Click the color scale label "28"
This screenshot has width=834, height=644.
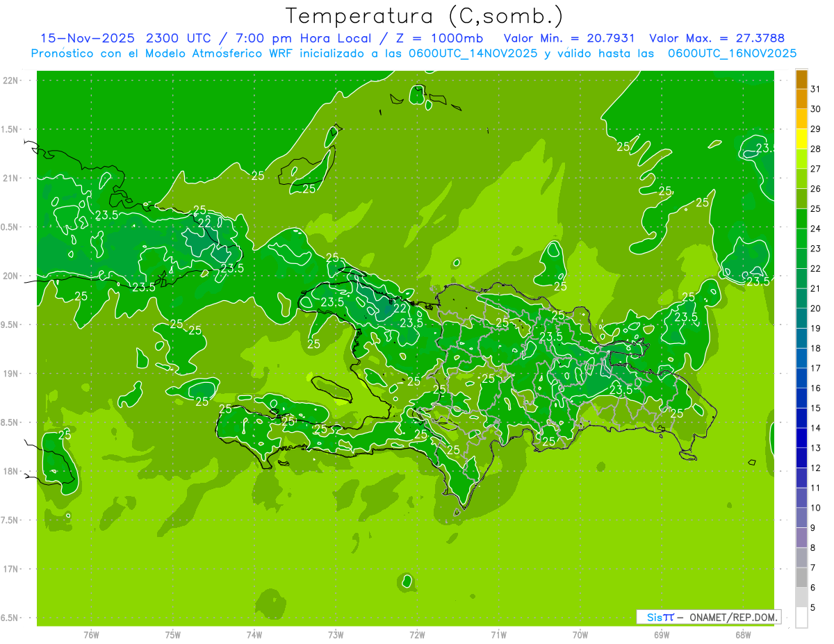pos(815,149)
